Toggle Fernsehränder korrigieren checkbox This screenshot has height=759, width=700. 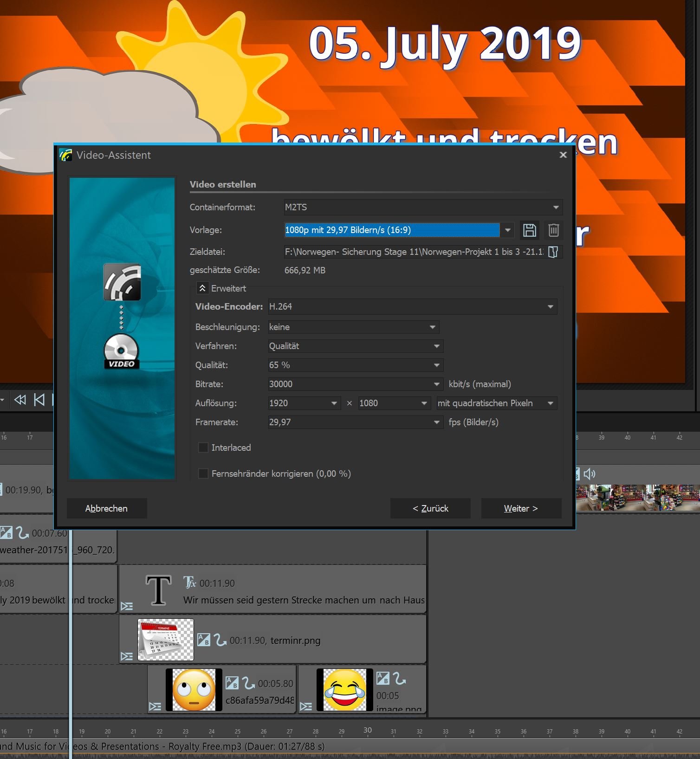coord(203,474)
